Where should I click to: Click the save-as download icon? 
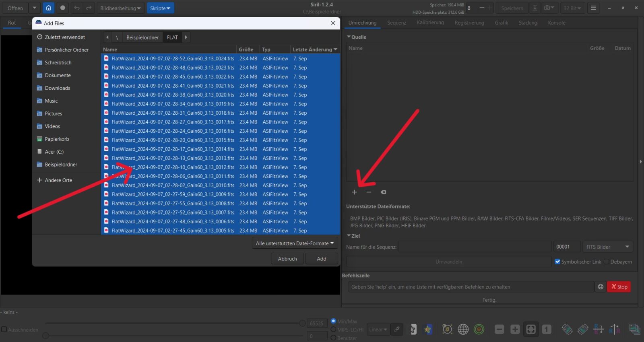pyautogui.click(x=535, y=8)
